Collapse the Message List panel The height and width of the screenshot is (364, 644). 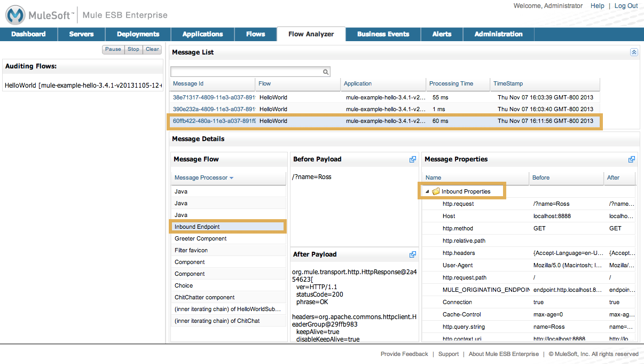coord(634,52)
